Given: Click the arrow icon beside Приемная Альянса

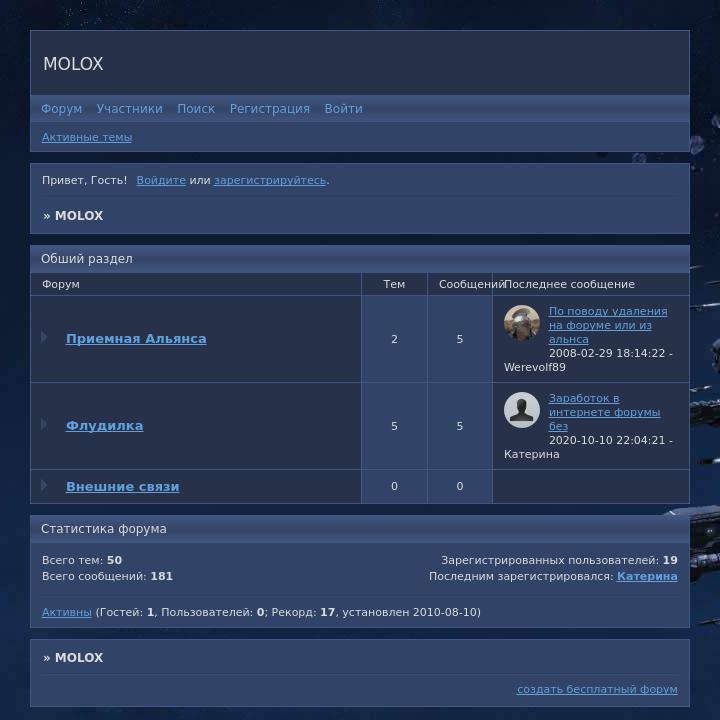Looking at the screenshot, I should (x=44, y=337).
